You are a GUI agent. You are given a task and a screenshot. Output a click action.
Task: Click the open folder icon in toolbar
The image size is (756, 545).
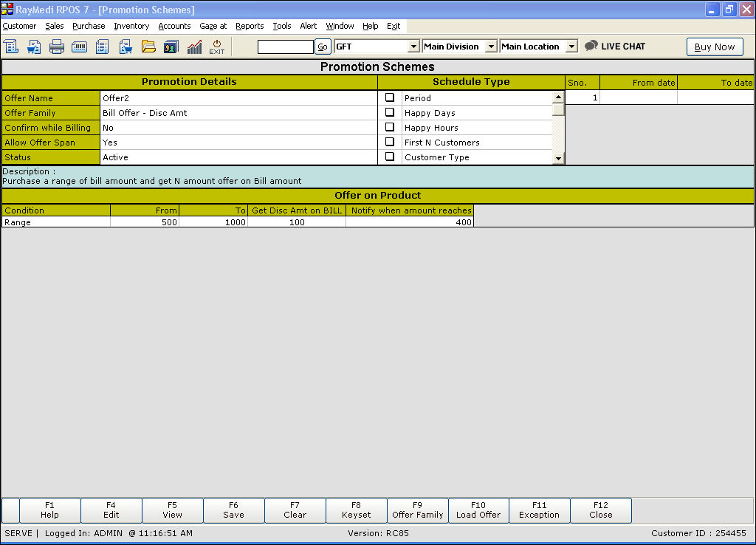point(148,47)
